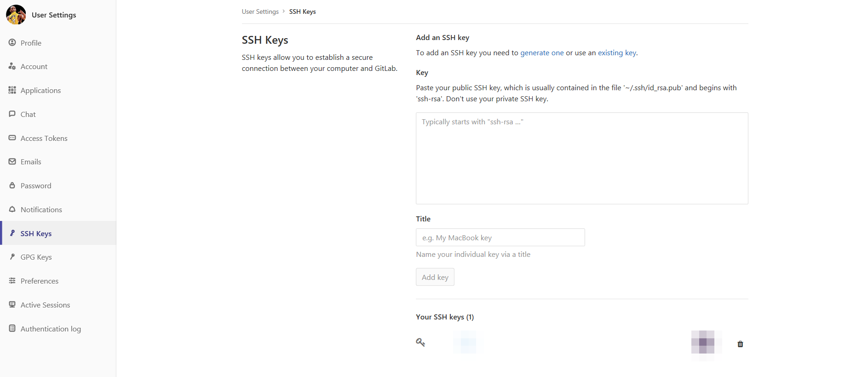Click the Notifications bell icon
Screen dimensions: 868x377
coord(12,209)
